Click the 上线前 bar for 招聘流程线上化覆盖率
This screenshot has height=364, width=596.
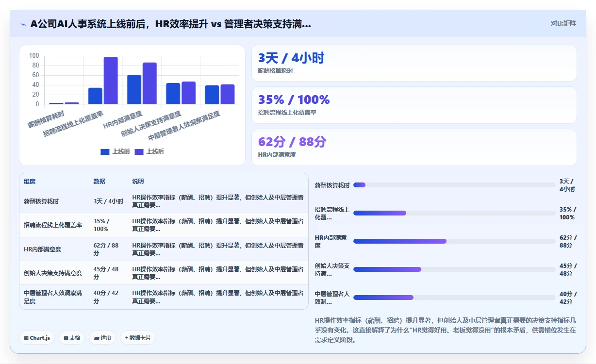tap(95, 96)
